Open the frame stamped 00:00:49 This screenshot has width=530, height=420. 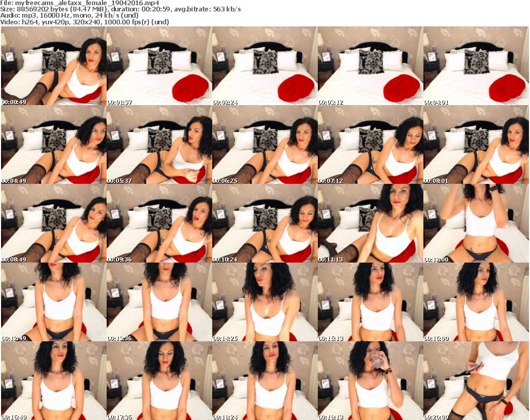(54, 66)
